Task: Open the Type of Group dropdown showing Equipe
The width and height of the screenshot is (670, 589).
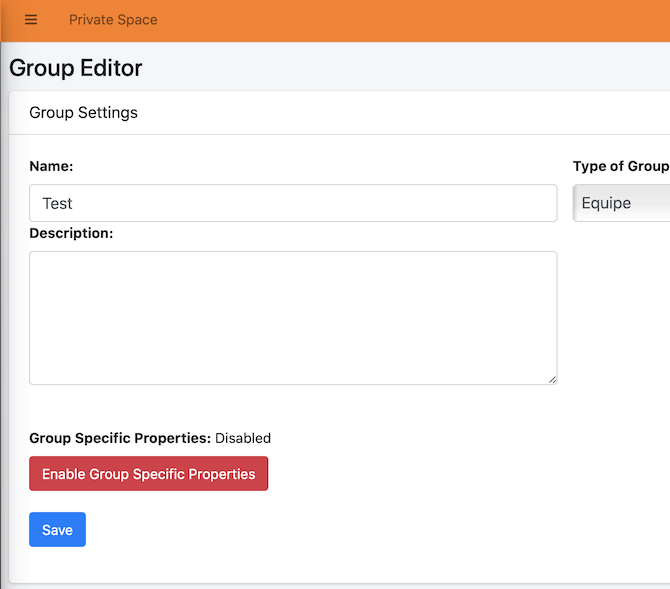Action: (621, 203)
